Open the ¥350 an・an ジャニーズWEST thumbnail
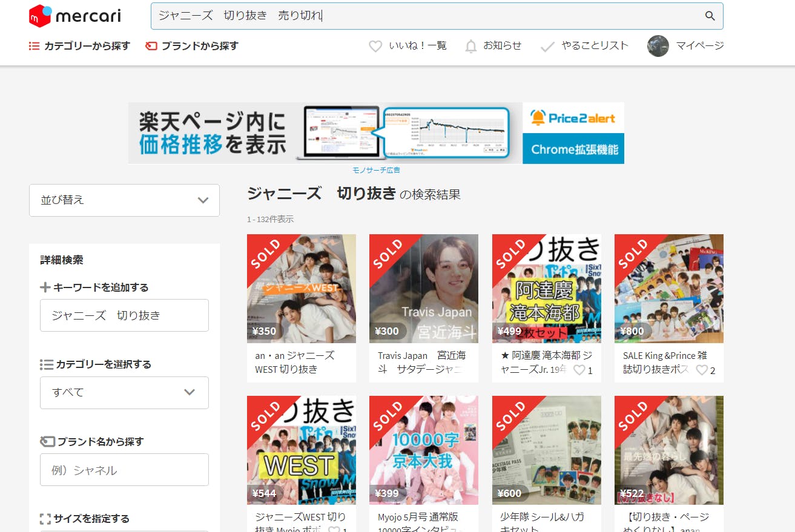Screen dimensions: 795x532 coord(302,289)
